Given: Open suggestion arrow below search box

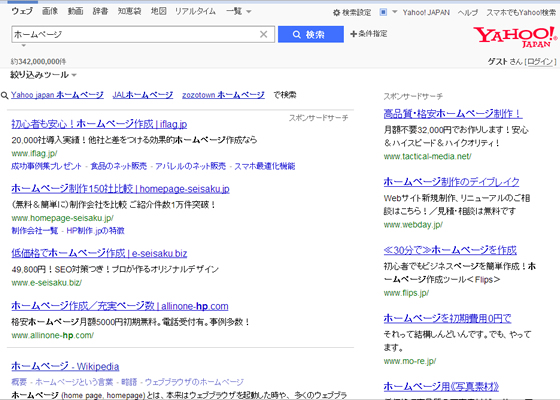Looking at the screenshot, I should click(24, 46).
